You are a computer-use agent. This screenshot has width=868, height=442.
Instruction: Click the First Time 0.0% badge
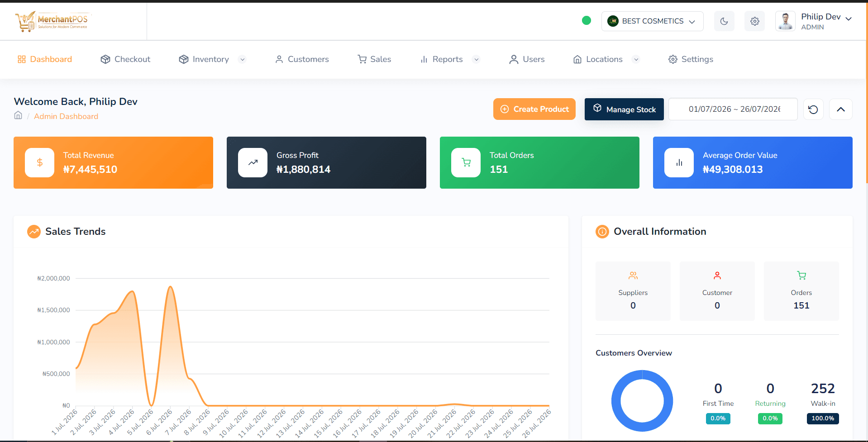click(718, 418)
